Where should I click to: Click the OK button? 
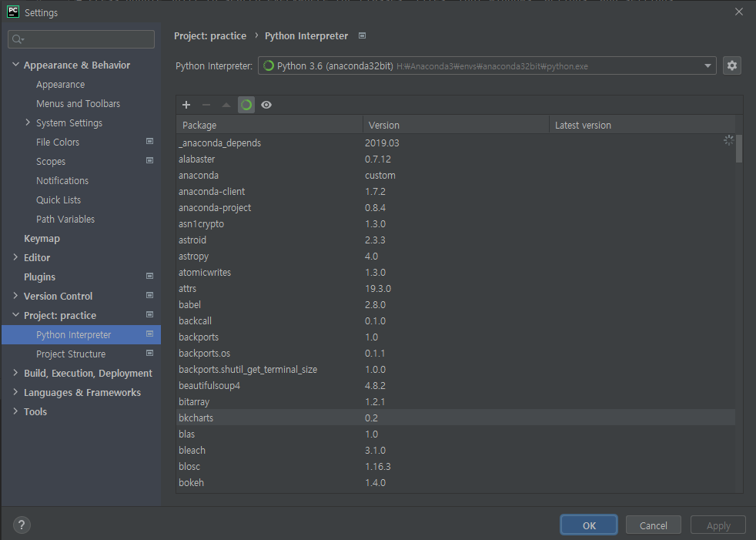(589, 525)
